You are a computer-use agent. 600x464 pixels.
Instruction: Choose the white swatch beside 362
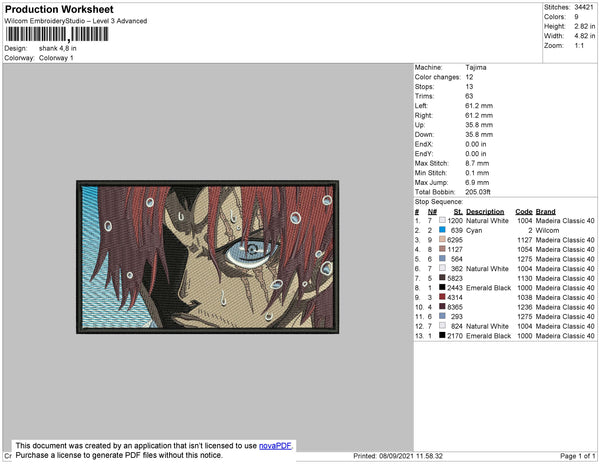tap(442, 268)
